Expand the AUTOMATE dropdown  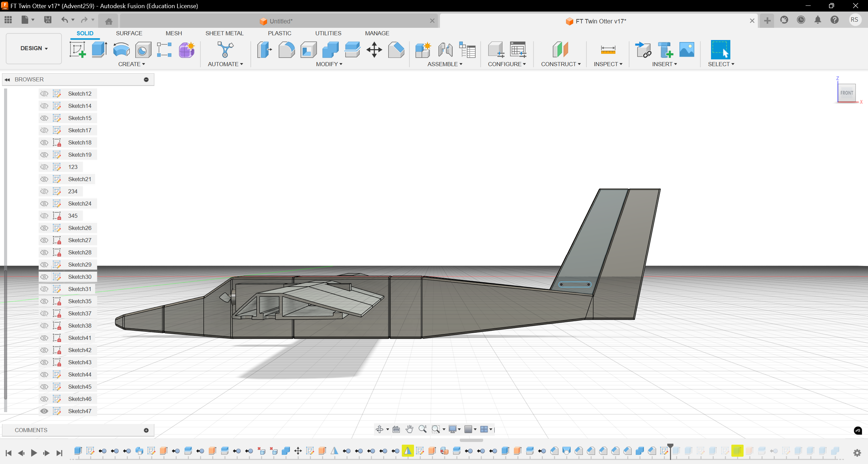225,64
